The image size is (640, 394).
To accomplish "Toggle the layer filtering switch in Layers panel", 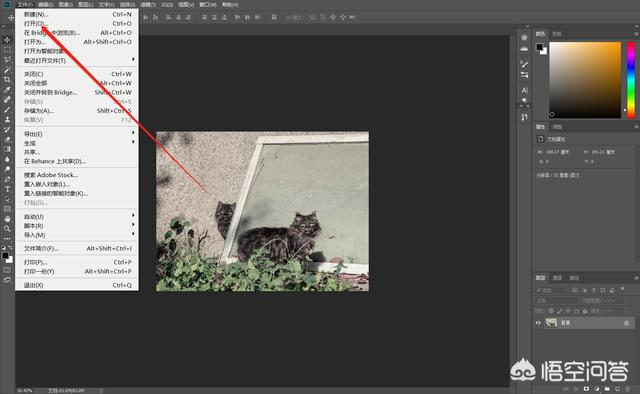I will click(x=622, y=289).
